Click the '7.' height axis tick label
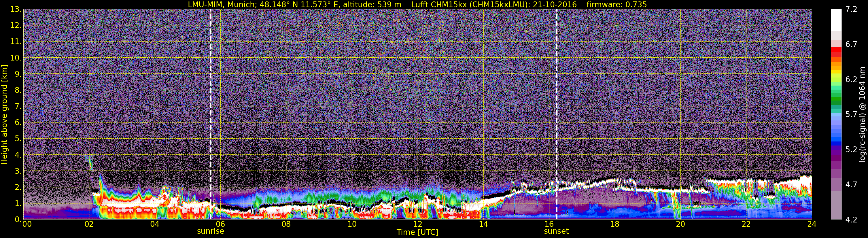 [18, 106]
